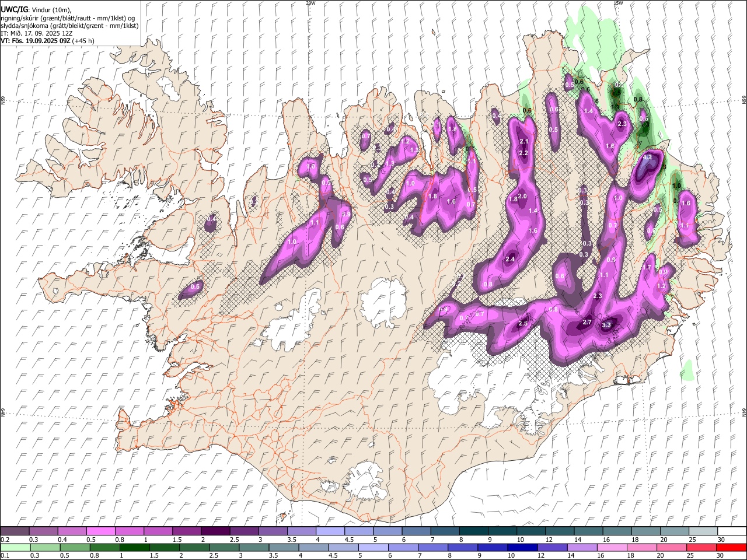This screenshot has width=747, height=560.
Task: Click the 3.3 snowfall value on the map
Action: [x=606, y=325]
